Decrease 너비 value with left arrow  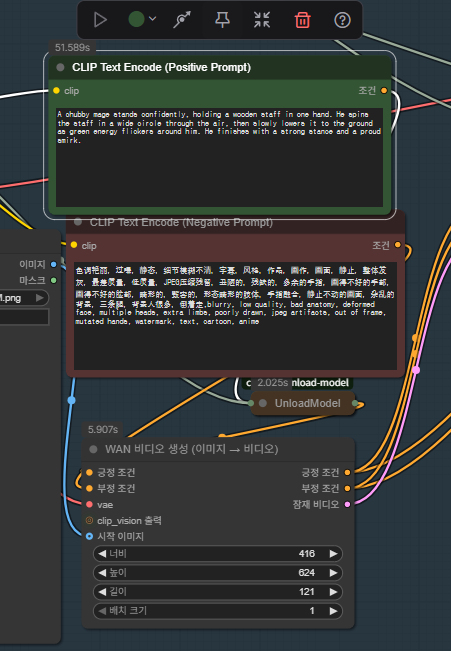(102, 553)
